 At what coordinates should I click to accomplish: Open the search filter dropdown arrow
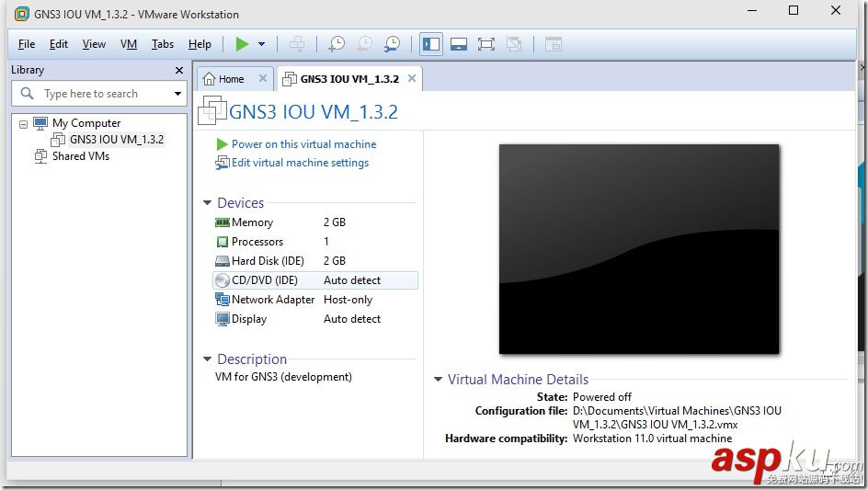[177, 94]
